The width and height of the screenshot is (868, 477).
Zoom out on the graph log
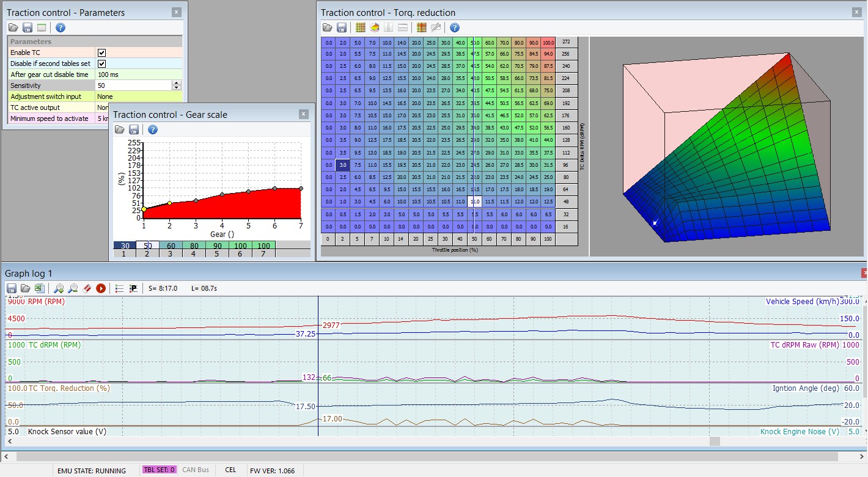click(x=73, y=288)
